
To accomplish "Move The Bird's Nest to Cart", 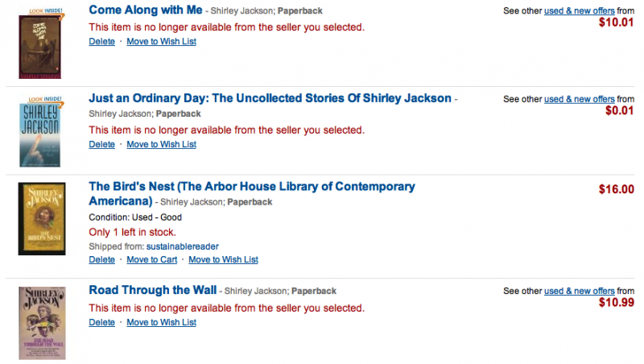I will point(152,259).
